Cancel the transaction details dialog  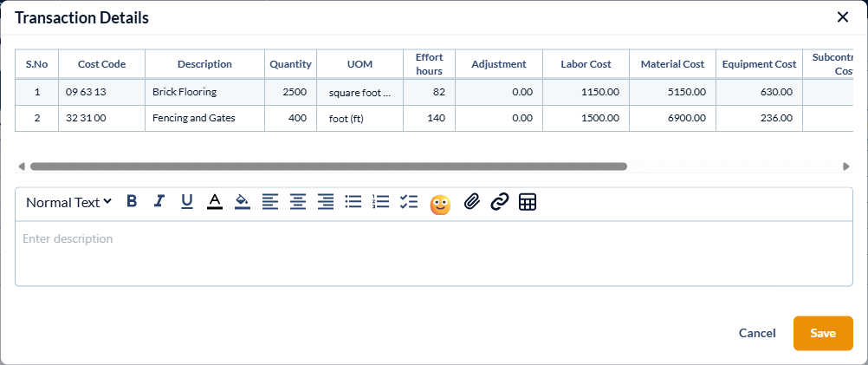(x=757, y=333)
